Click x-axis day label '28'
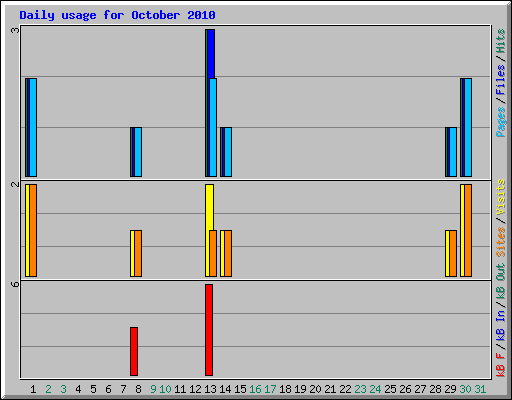The image size is (512, 400). [x=435, y=389]
